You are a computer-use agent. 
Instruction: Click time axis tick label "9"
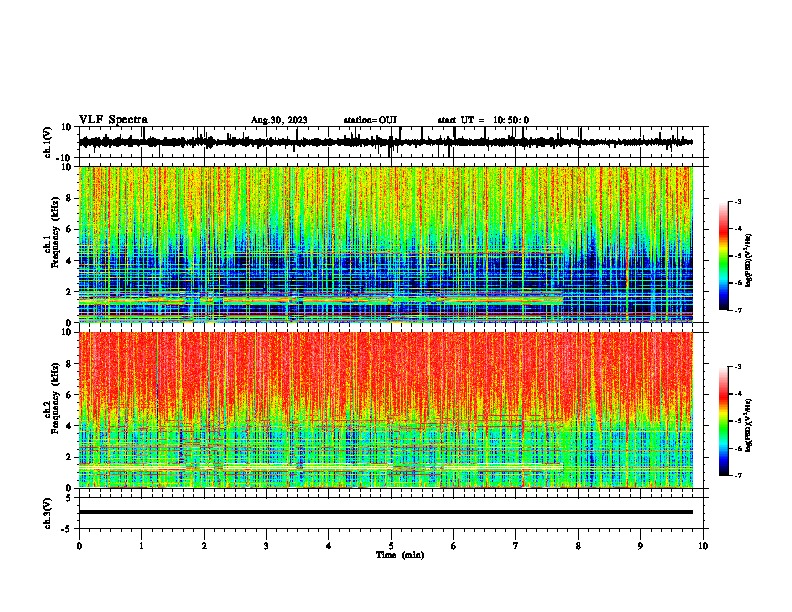(640, 546)
